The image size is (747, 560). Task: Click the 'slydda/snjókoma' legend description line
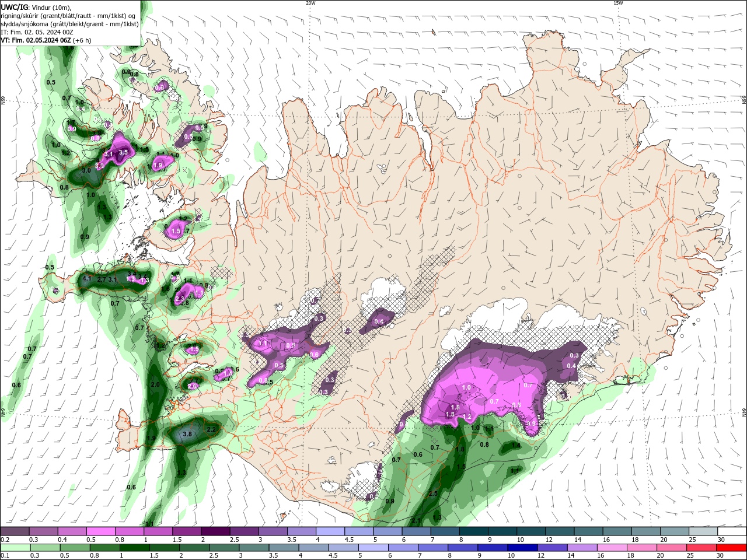click(70, 24)
